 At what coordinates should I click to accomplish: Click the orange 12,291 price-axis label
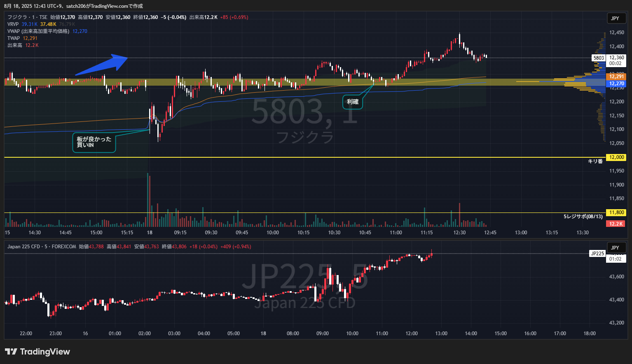pyautogui.click(x=616, y=77)
